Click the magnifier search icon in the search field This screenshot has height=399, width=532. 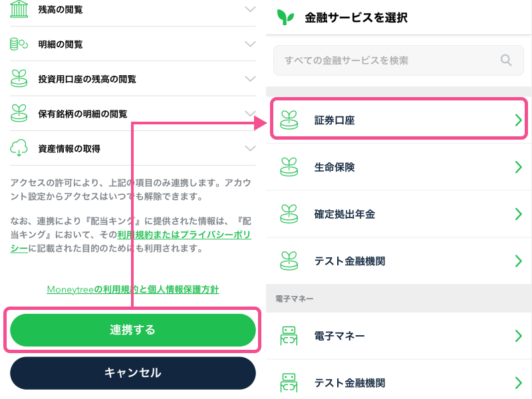tap(506, 60)
